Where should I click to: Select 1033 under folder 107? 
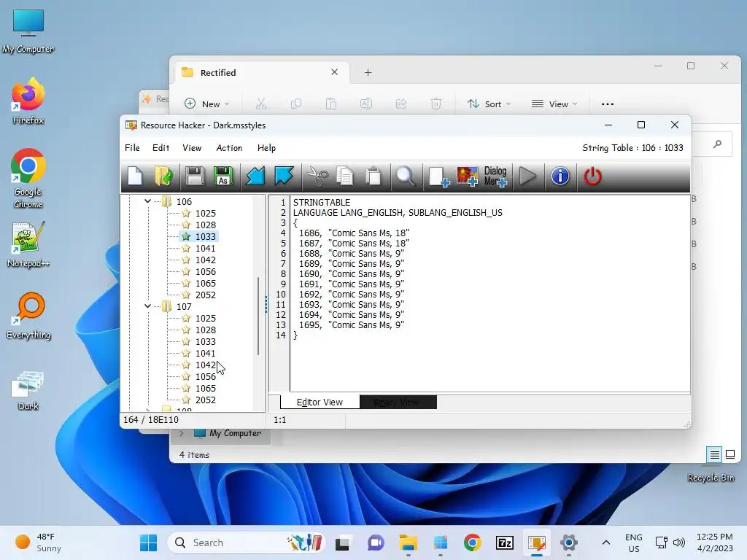(x=205, y=341)
